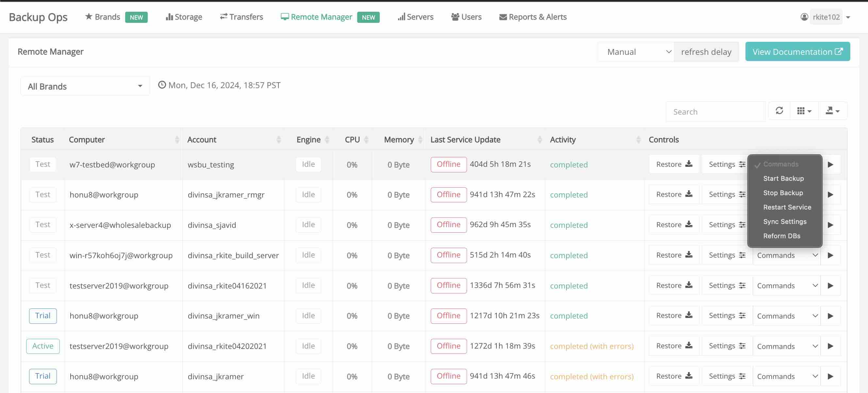868x393 pixels.
Task: Click play icon in divinsa_rkite_build_server row
Action: click(830, 255)
